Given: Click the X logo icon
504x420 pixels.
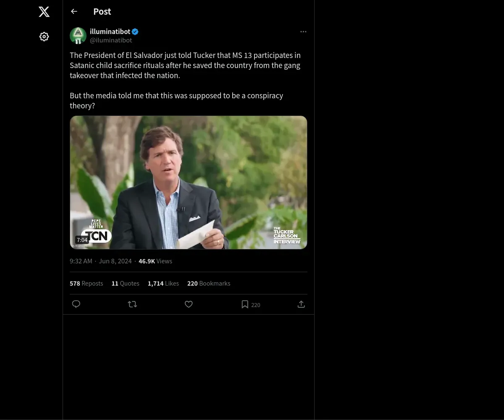Looking at the screenshot, I should [x=44, y=12].
